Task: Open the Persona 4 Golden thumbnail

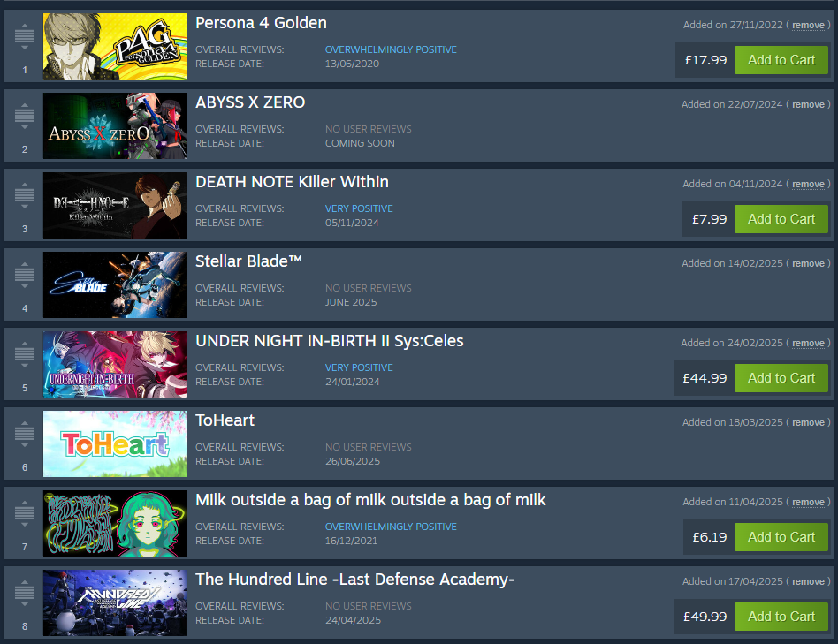Action: (x=115, y=47)
